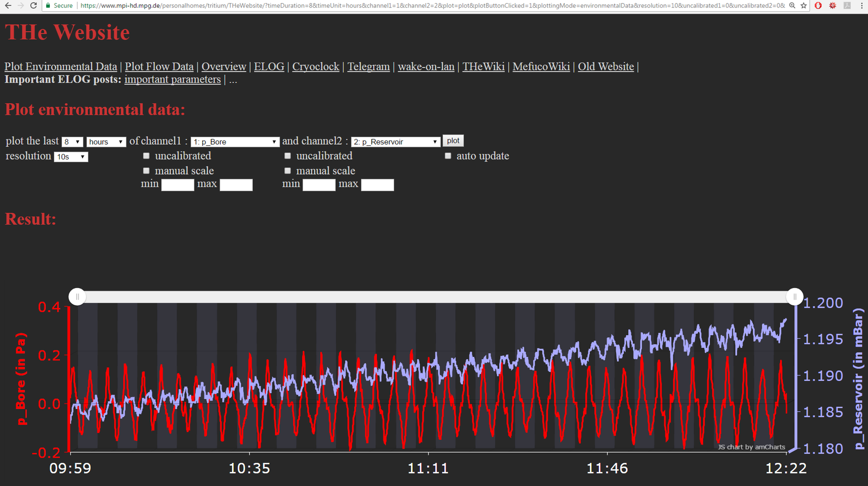The width and height of the screenshot is (868, 486).
Task: Open the ELOG link
Action: click(x=269, y=66)
